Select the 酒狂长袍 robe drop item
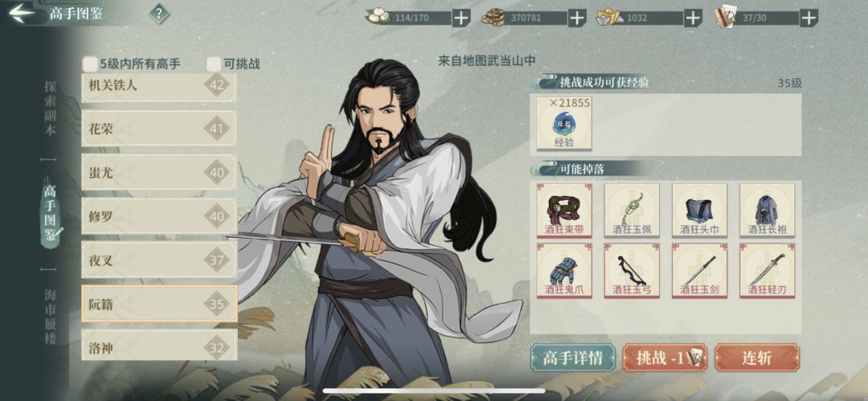The width and height of the screenshot is (868, 401). (768, 211)
